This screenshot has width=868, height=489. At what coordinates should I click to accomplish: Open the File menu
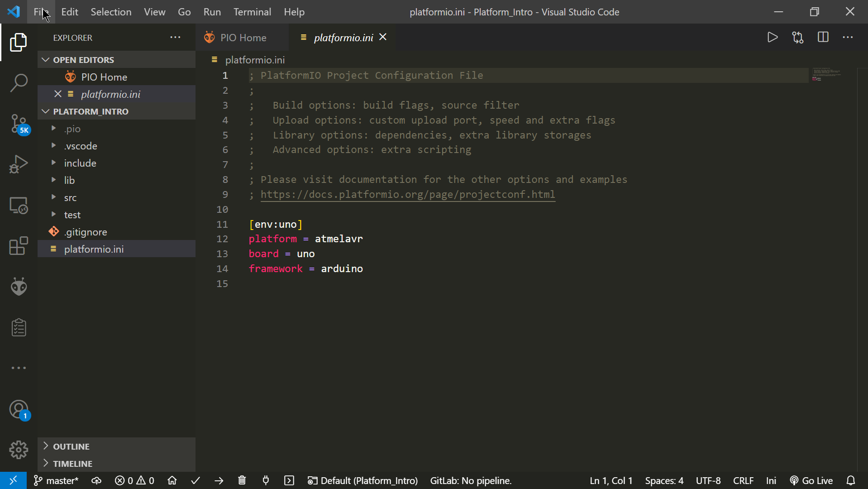tap(41, 12)
